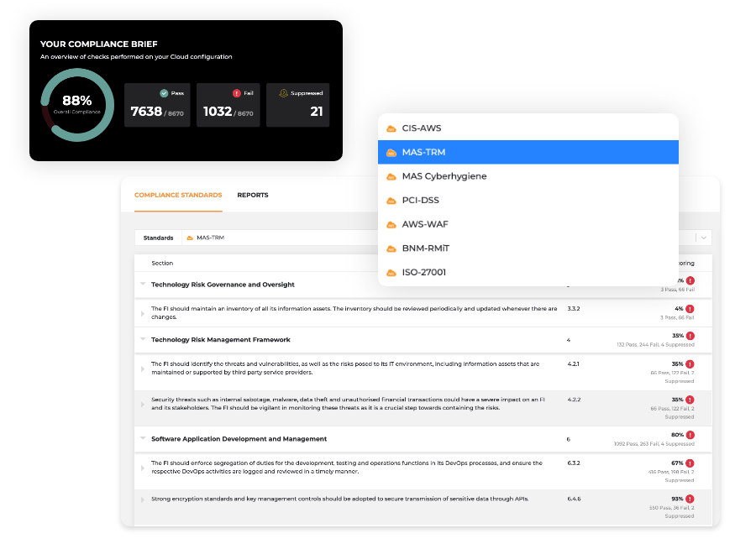Image resolution: width=756 pixels, height=549 pixels.
Task: Click red alert icon on 4.2.1 row
Action: (690, 364)
